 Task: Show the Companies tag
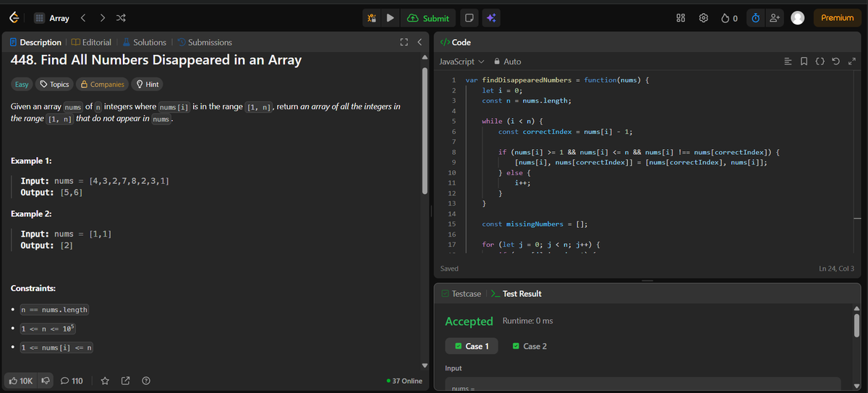[x=102, y=85]
